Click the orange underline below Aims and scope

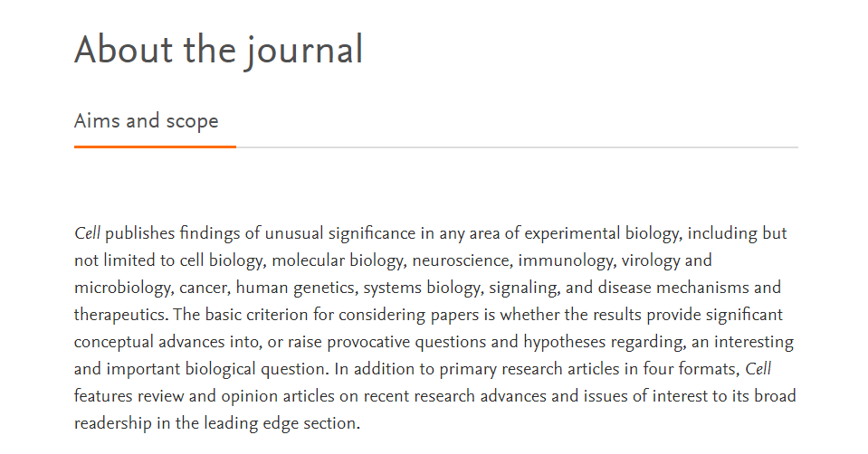[155, 147]
